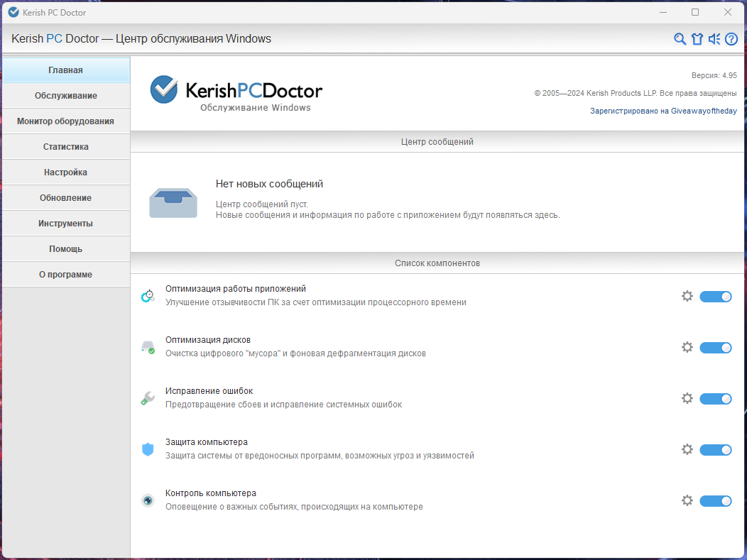Maximize the Kerish PC Doctor window
The image size is (747, 560).
[695, 12]
